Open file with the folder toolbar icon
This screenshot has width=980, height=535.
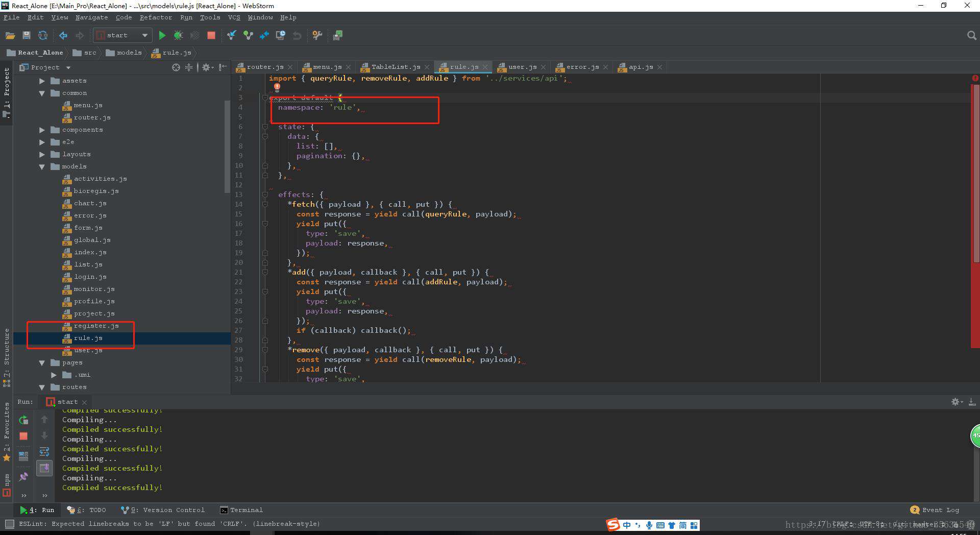[x=10, y=35]
